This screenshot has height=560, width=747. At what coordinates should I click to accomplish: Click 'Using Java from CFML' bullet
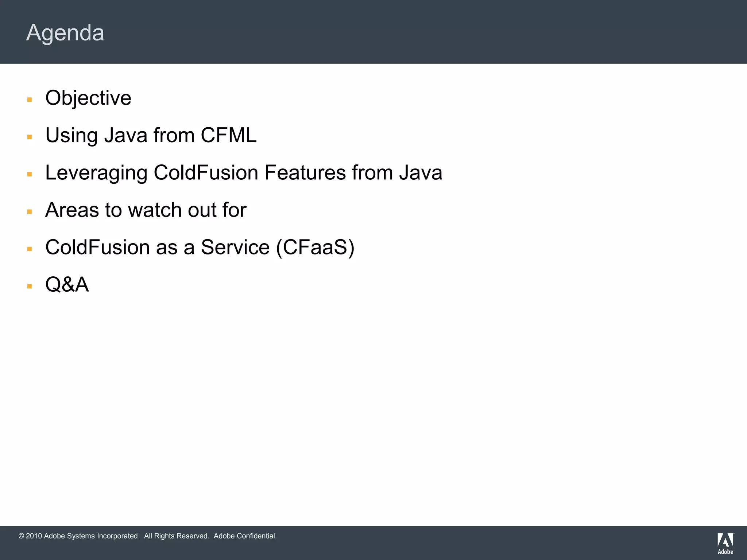tap(151, 135)
